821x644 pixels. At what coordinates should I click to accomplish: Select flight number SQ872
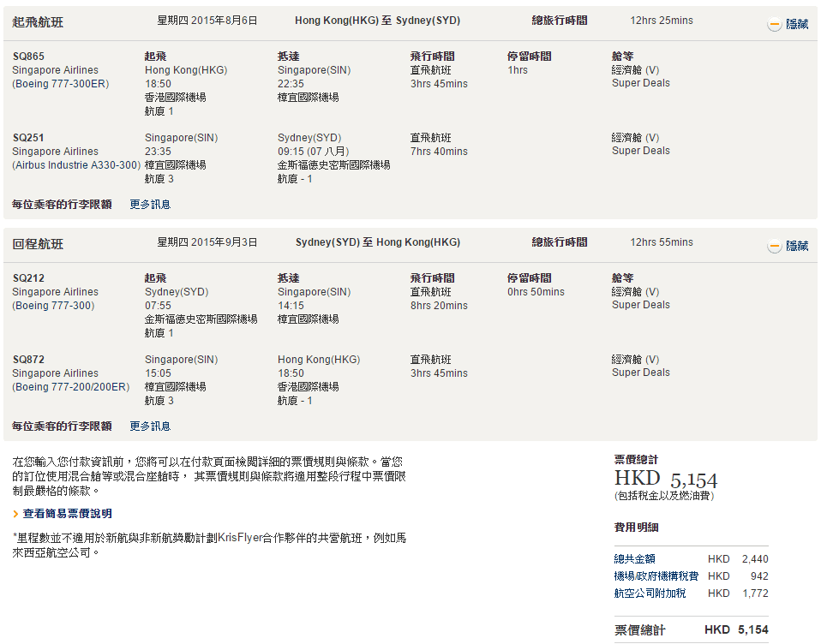coord(28,360)
